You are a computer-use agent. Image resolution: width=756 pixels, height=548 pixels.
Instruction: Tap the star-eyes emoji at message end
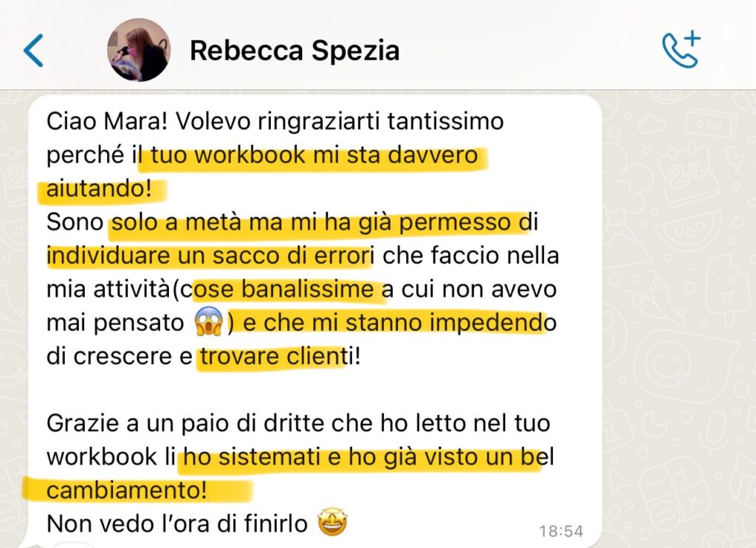tap(332, 522)
